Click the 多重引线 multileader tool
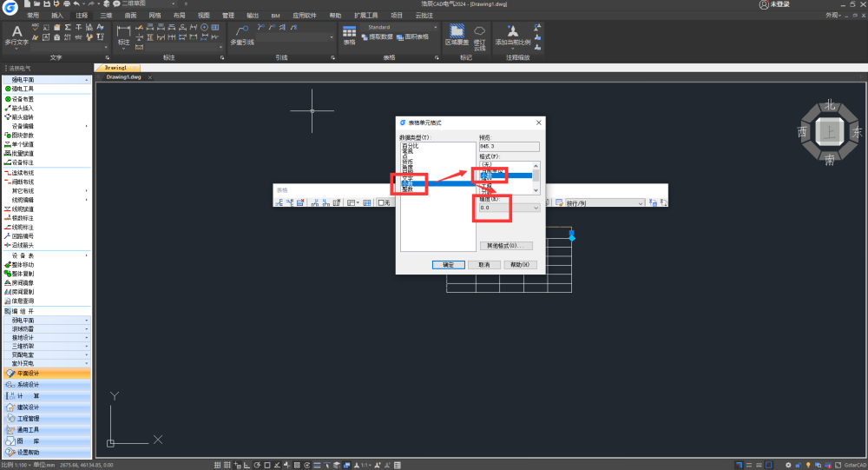 point(242,36)
